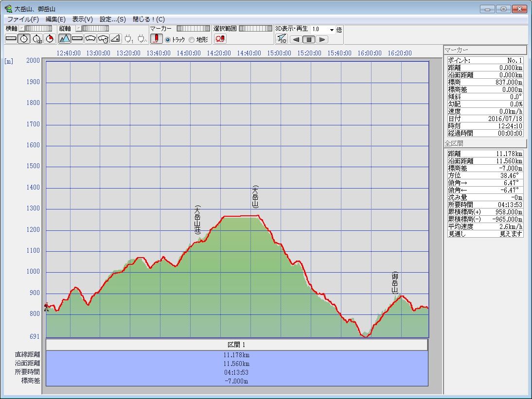The image size is (532, 399).
Task: Adjust the 横軸 zoom slider
Action: [x=39, y=29]
